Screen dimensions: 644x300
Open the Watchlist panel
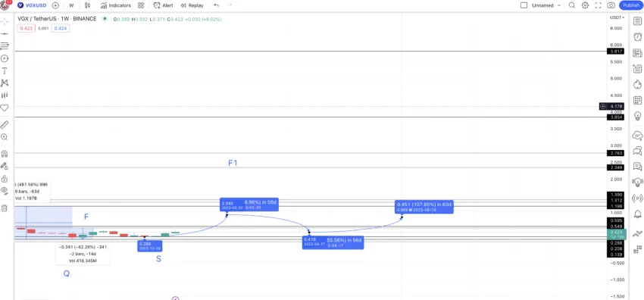[x=637, y=21]
